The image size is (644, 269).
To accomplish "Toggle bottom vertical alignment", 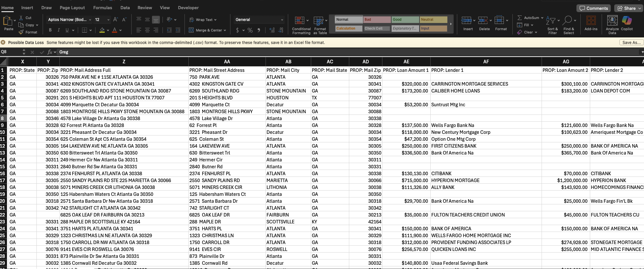I will coord(156,20).
